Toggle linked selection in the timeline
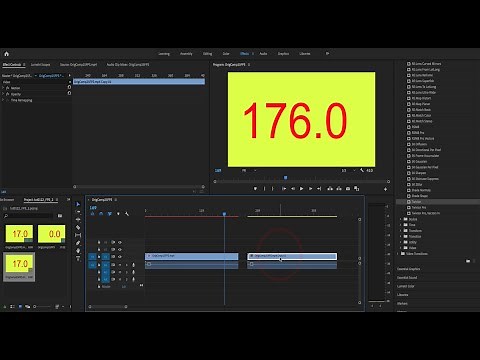 pyautogui.click(x=109, y=214)
